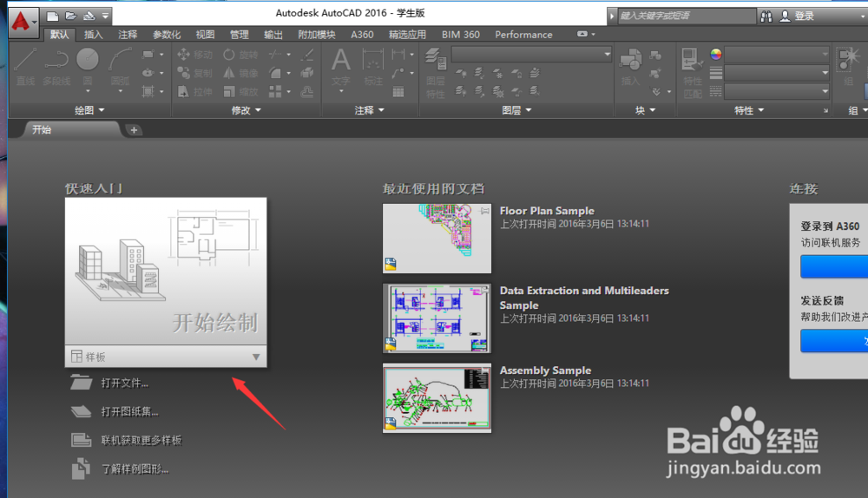Insert a Table via the annotation panel icon
Image resolution: width=868 pixels, height=498 pixels.
pos(398,91)
